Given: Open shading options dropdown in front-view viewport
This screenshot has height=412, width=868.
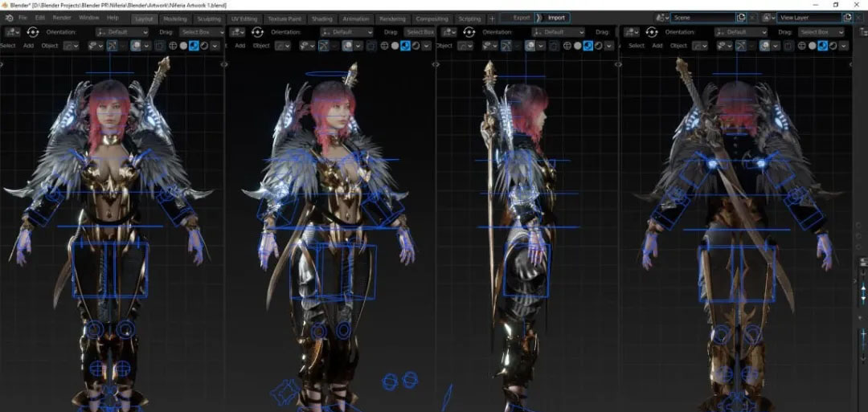Looking at the screenshot, I should [x=215, y=45].
